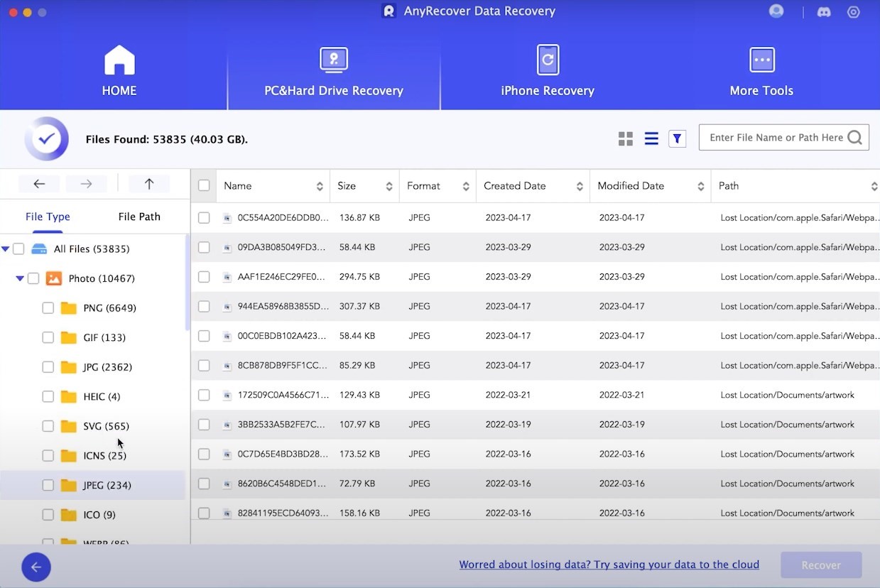Navigate back with left arrow
Image resolution: width=880 pixels, height=588 pixels.
[39, 184]
